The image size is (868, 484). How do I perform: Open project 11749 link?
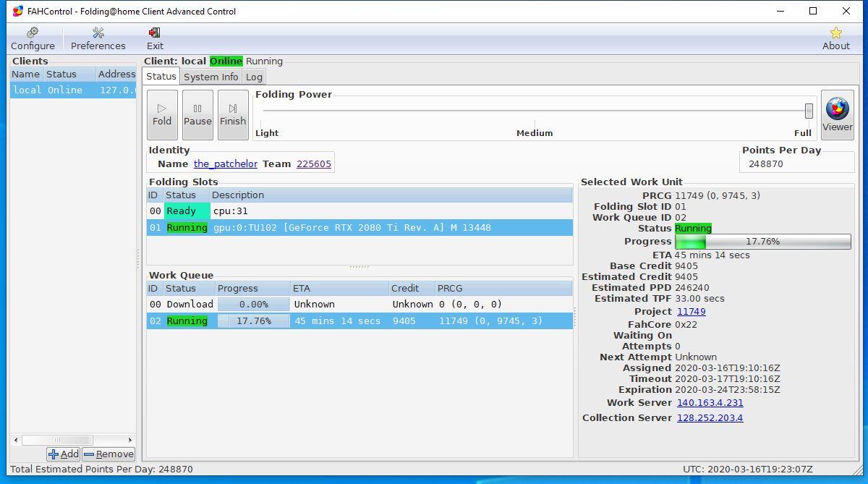click(x=691, y=311)
